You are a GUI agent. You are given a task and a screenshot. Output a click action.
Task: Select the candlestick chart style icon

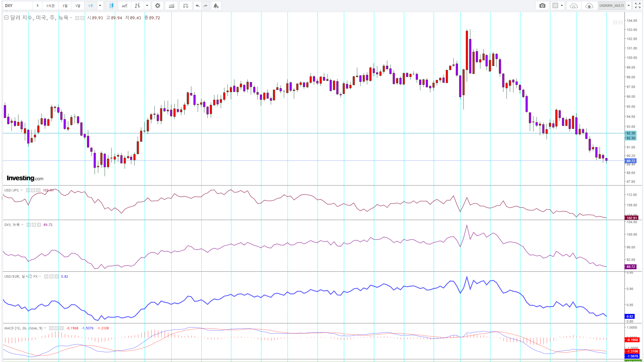click(111, 6)
